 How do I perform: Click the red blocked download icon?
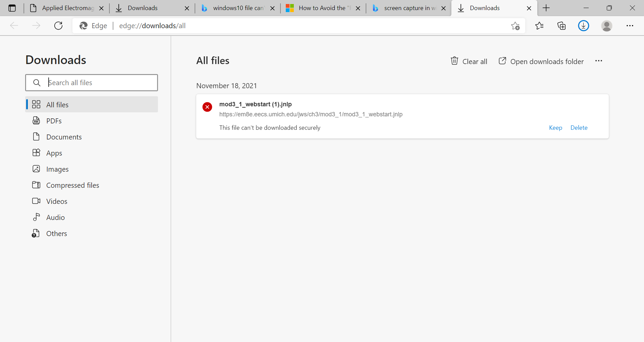coord(207,107)
